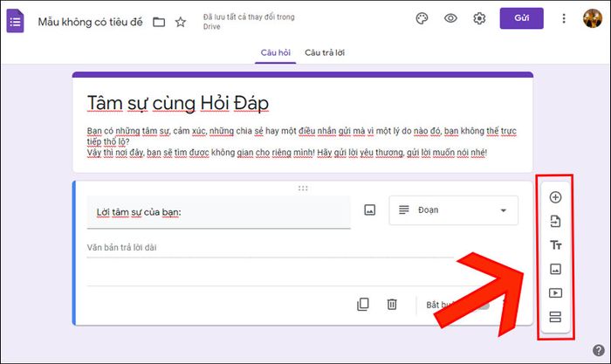Add video from side toolbar
Viewport: 611px width, 364px height.
tap(555, 292)
